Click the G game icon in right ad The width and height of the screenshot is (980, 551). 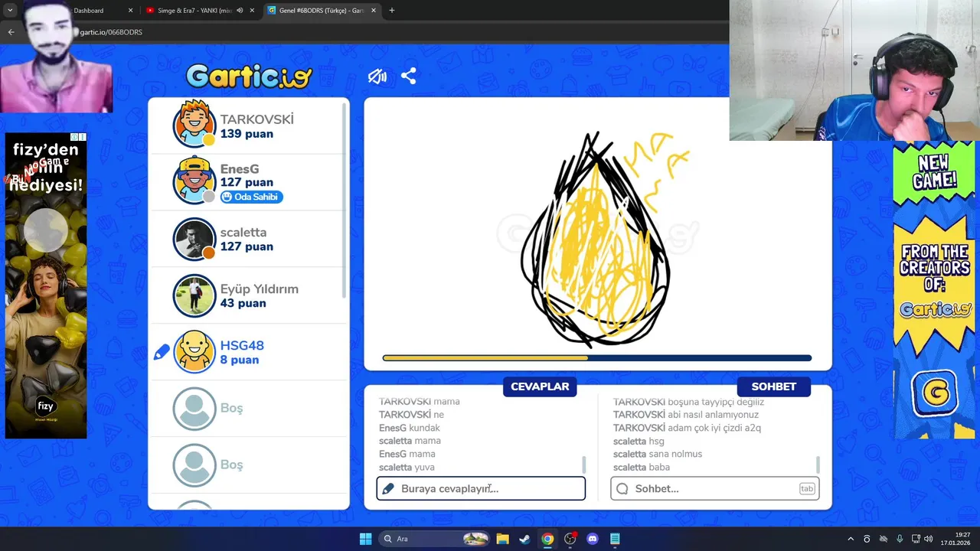935,393
